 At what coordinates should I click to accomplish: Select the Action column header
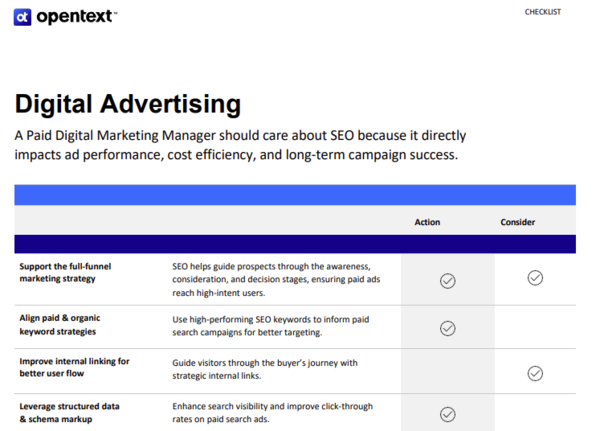[427, 222]
